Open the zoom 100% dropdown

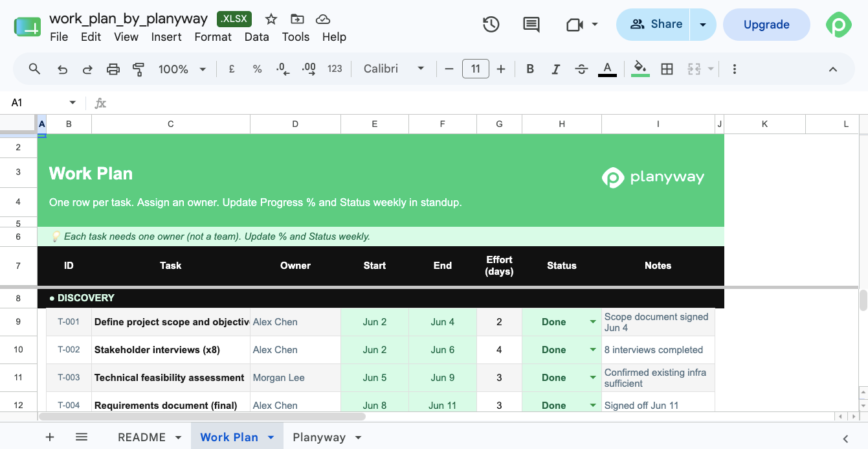(x=182, y=69)
